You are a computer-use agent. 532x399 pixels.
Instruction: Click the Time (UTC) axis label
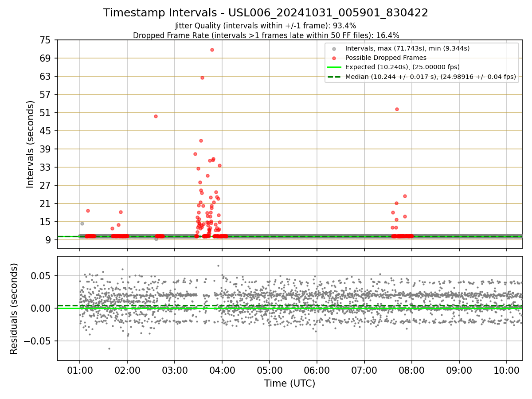[289, 383]
